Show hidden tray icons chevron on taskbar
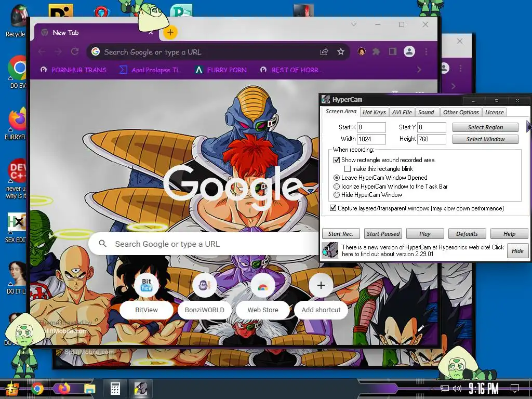This screenshot has height=399, width=532. click(432, 389)
